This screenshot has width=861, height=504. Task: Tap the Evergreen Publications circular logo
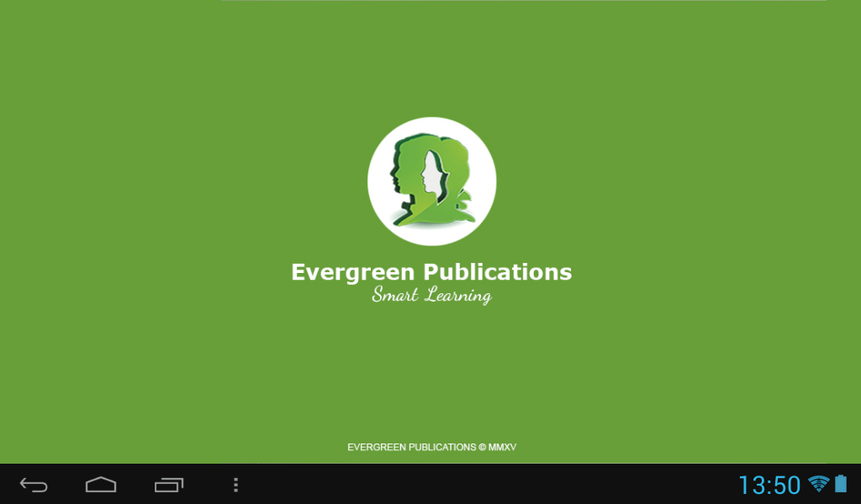coord(431,181)
